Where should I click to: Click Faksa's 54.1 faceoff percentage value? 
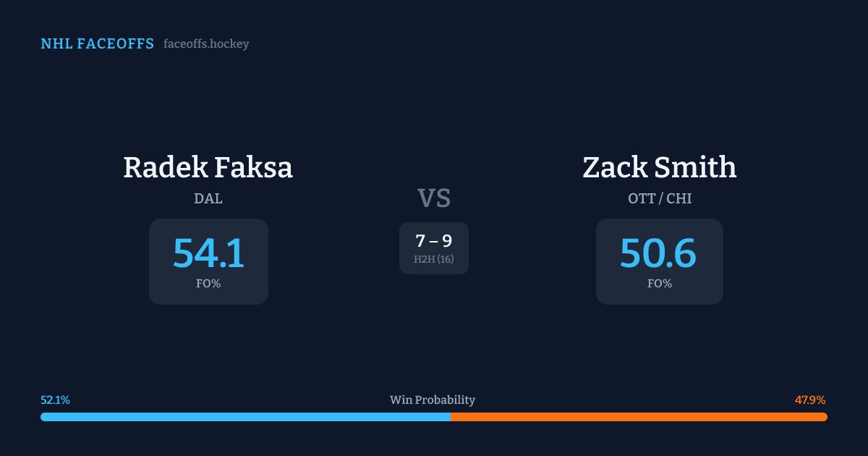pos(208,253)
